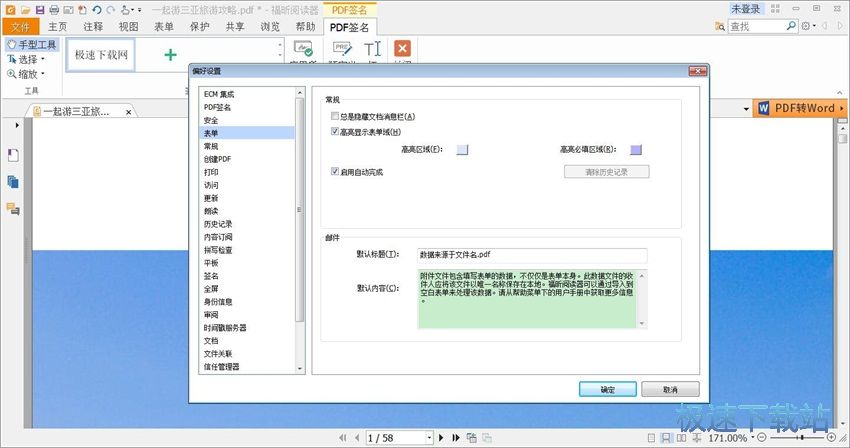Click the next page arrow in status bar
Screen dimensions: 850x448
pos(441,438)
